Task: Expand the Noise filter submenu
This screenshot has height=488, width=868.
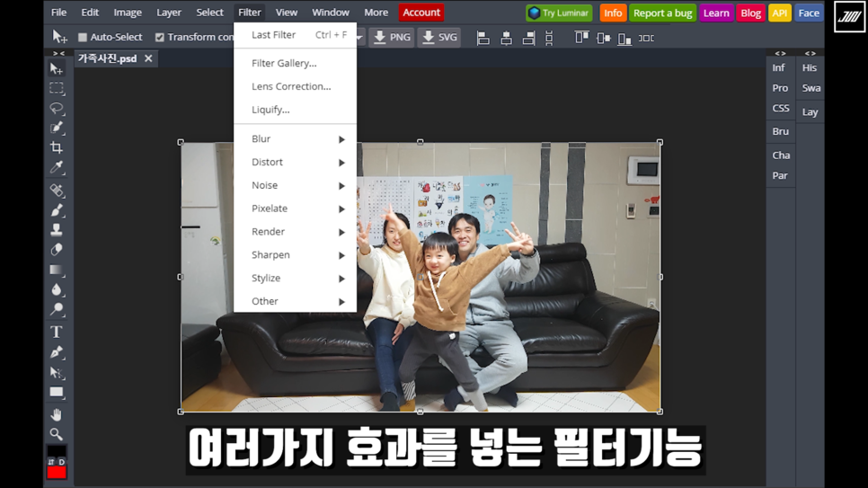Action: (295, 185)
